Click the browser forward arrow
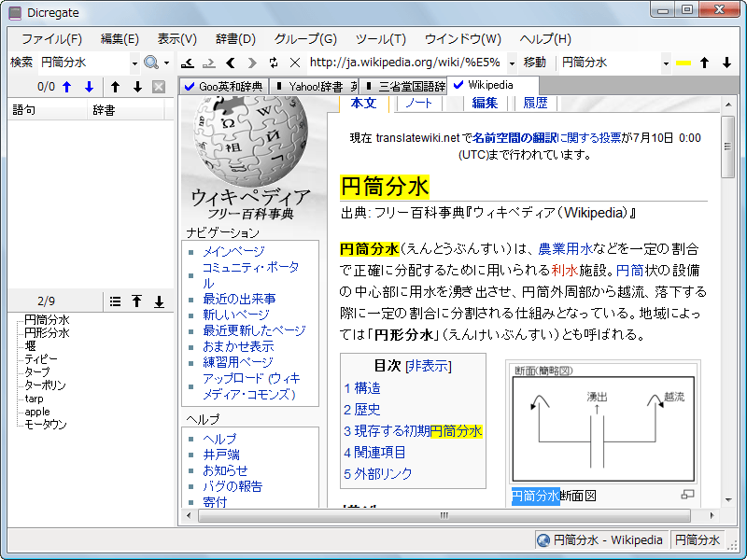 pyautogui.click(x=252, y=63)
